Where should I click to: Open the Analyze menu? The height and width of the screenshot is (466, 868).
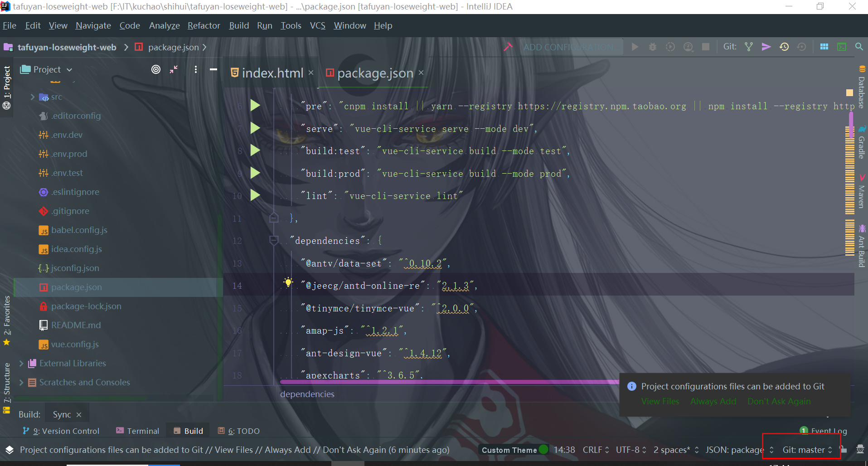(x=164, y=25)
